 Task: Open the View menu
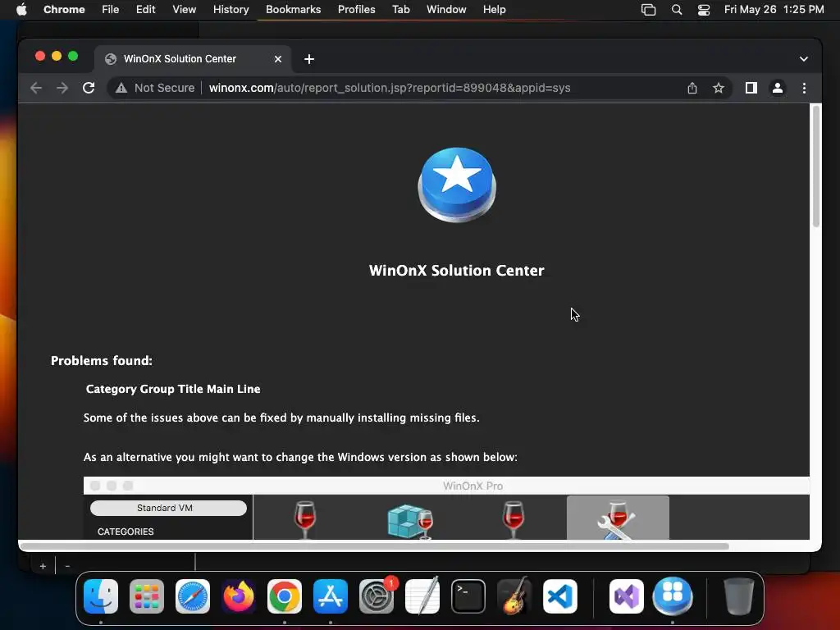[x=184, y=10]
